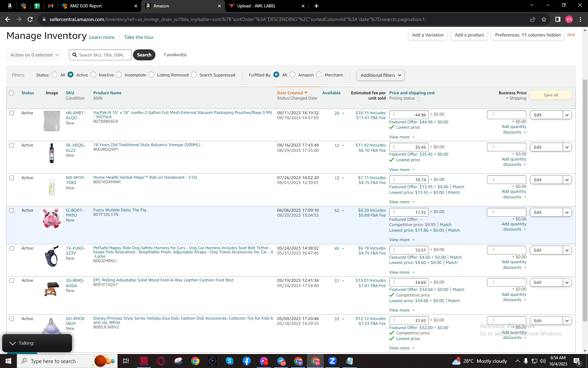The height and width of the screenshot is (368, 588).
Task: Open the browser side panel icon
Action: 558,19
